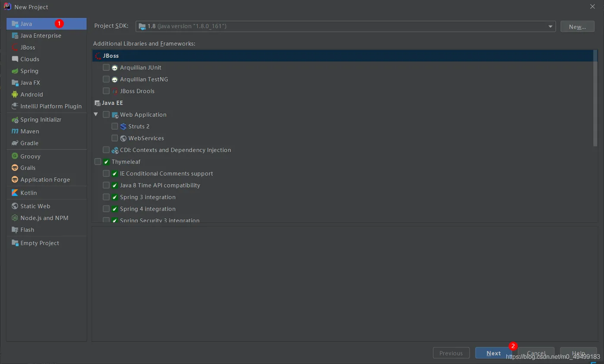Click the Thymeleaf green check icon

[x=106, y=162]
